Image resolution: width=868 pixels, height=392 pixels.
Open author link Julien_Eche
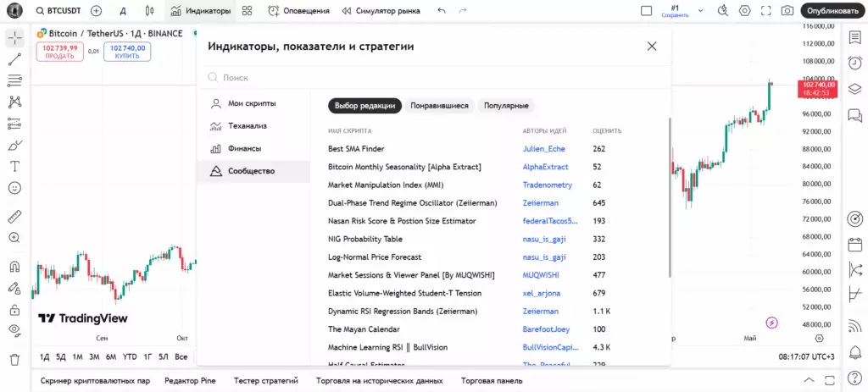[x=543, y=149]
